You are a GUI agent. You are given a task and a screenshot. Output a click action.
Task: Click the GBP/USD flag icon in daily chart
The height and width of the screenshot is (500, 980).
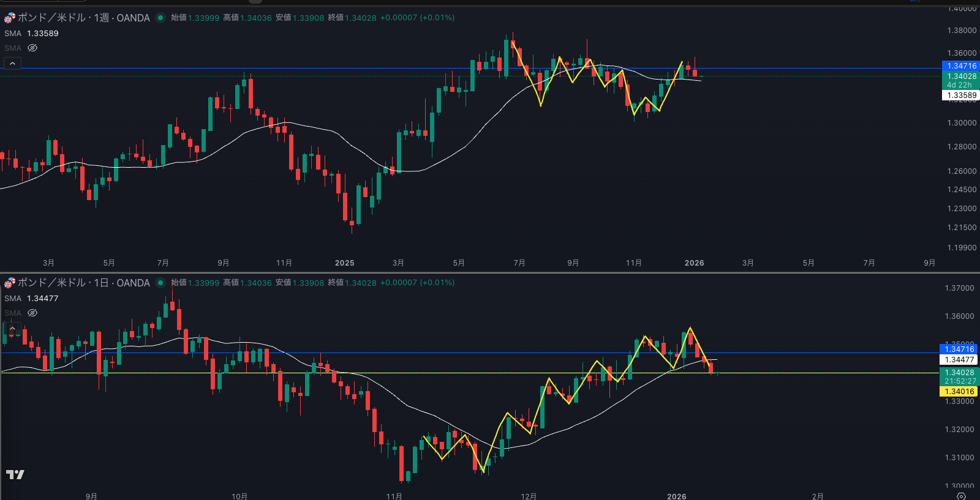point(10,283)
